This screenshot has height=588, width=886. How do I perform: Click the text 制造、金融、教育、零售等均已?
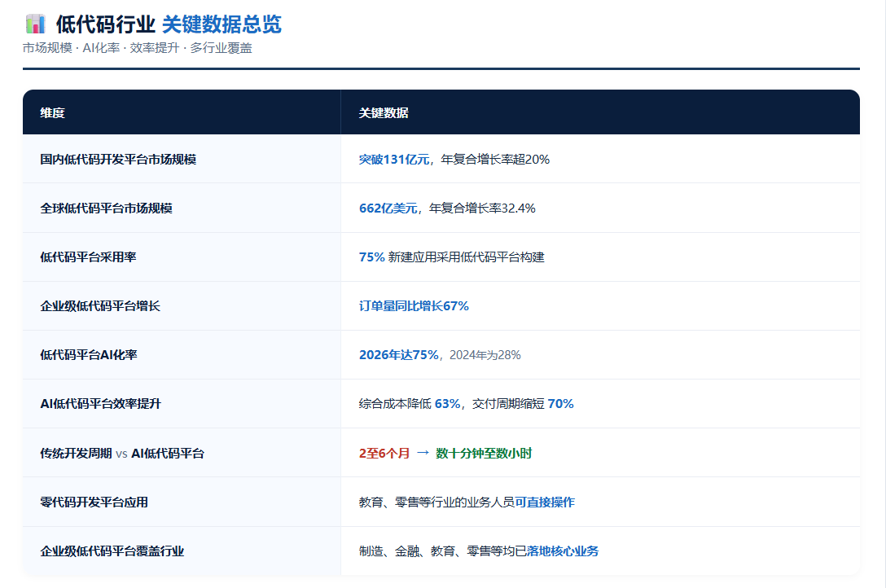pyautogui.click(x=442, y=551)
